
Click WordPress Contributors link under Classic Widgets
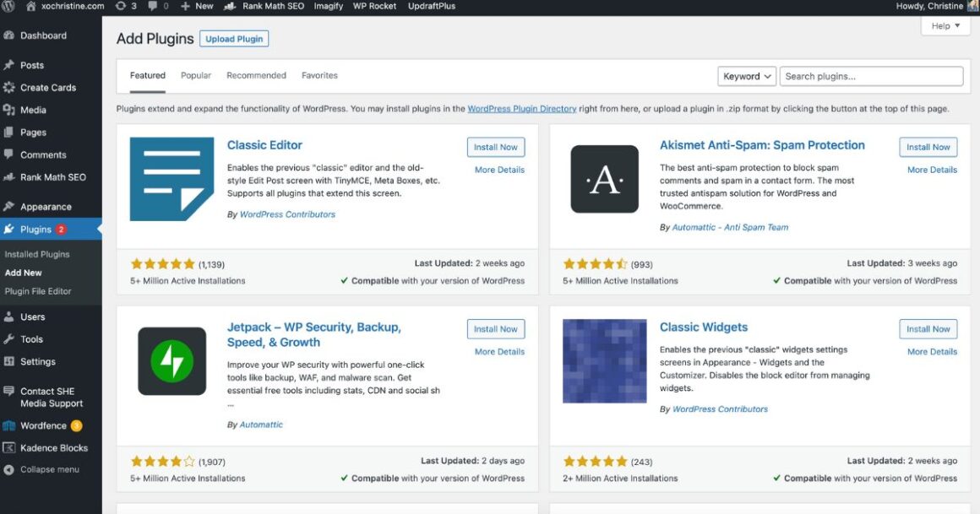pyautogui.click(x=720, y=409)
